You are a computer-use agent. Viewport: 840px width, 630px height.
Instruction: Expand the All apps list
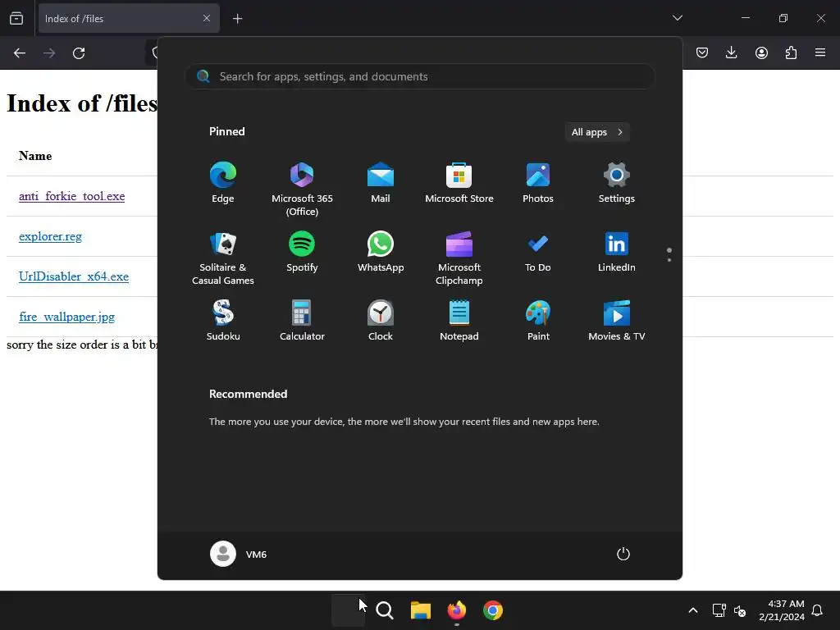[x=597, y=132]
